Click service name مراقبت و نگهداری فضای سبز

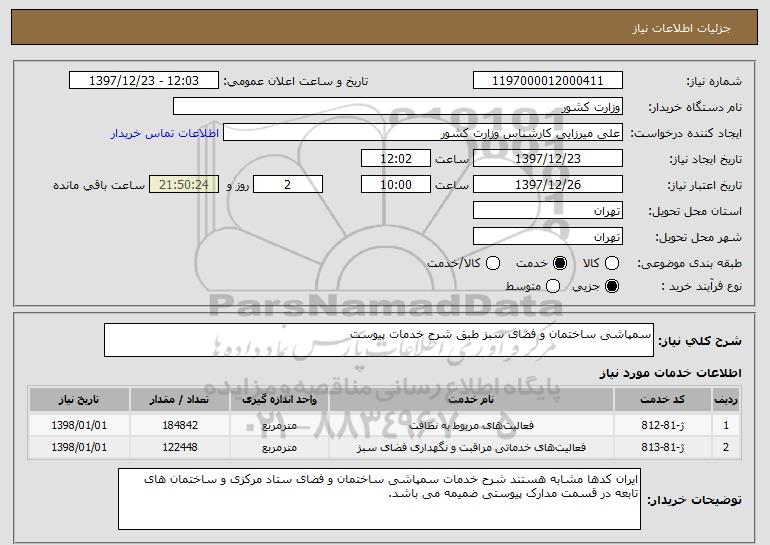click(471, 447)
